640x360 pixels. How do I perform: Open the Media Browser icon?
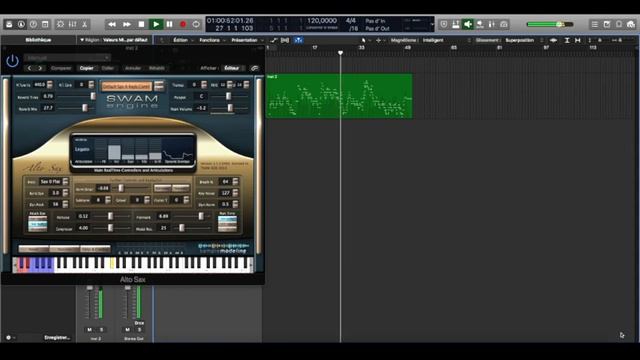[631, 24]
